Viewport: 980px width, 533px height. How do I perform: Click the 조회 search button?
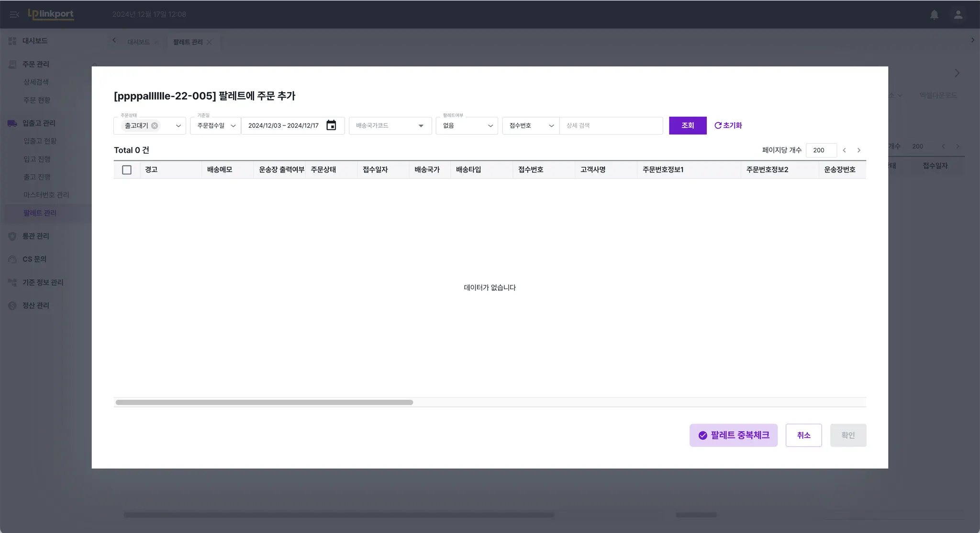688,125
